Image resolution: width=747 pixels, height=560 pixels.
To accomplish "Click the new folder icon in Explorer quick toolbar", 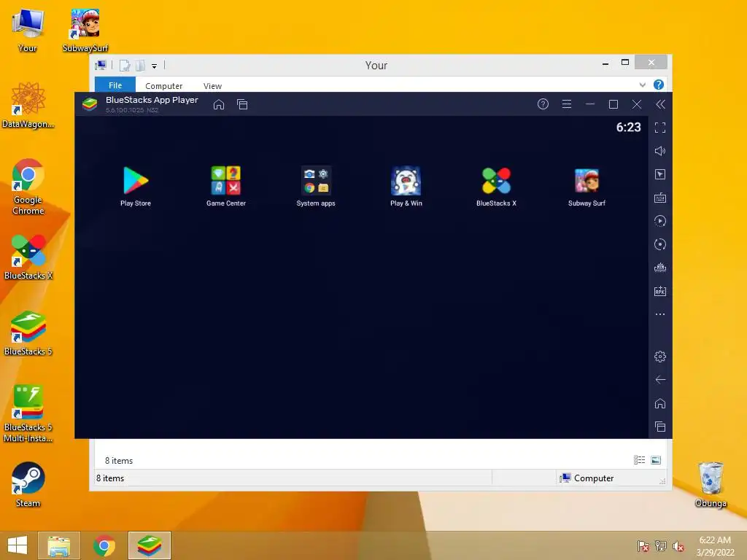I will coord(140,66).
